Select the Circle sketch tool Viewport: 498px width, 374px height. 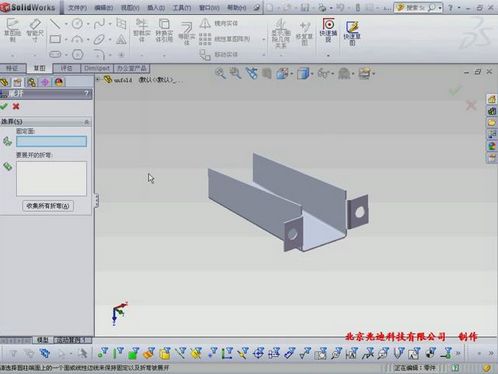click(x=77, y=24)
